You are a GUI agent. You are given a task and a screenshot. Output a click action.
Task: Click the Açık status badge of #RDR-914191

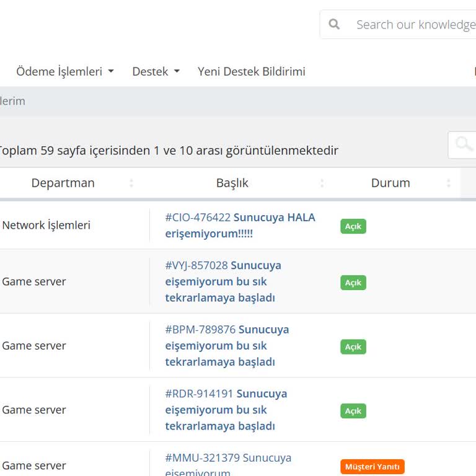pos(353,411)
